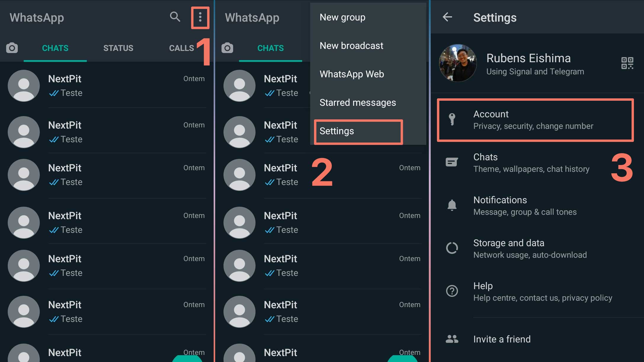
Task: Open search in the left WhatsApp panel
Action: tap(175, 17)
